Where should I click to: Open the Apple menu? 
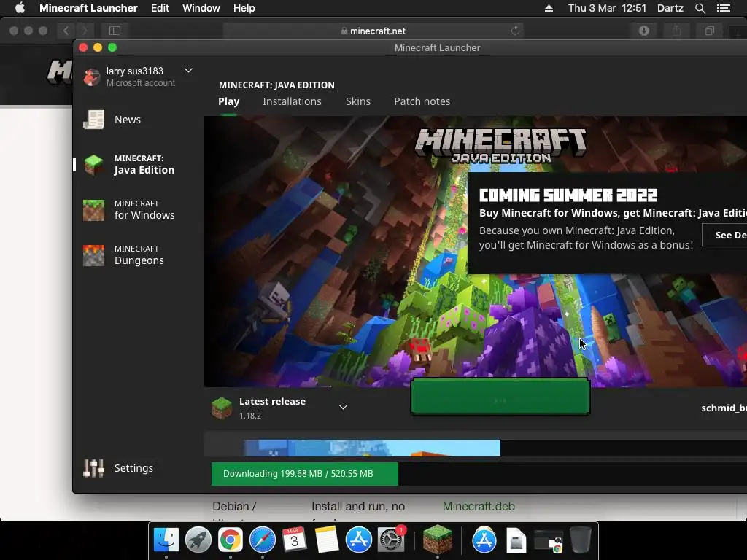tap(20, 8)
